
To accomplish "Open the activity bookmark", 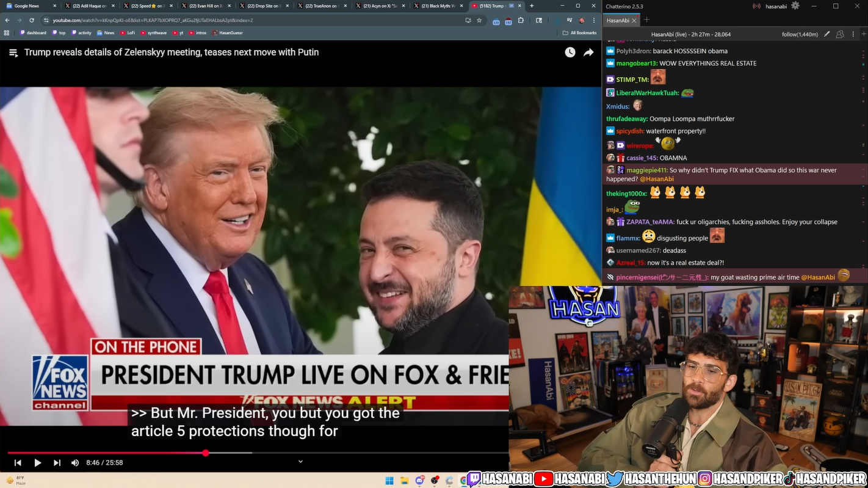I will (82, 33).
